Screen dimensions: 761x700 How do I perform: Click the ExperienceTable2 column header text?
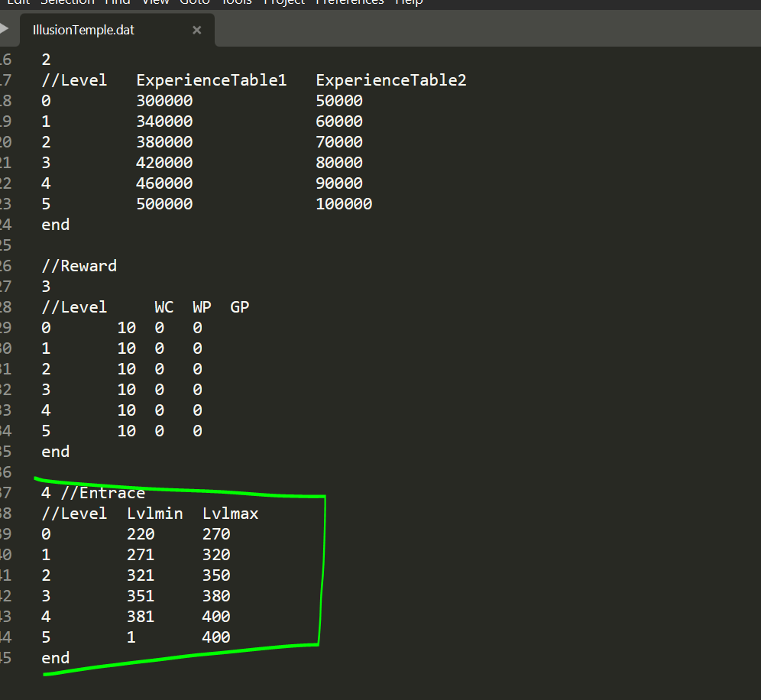390,80
